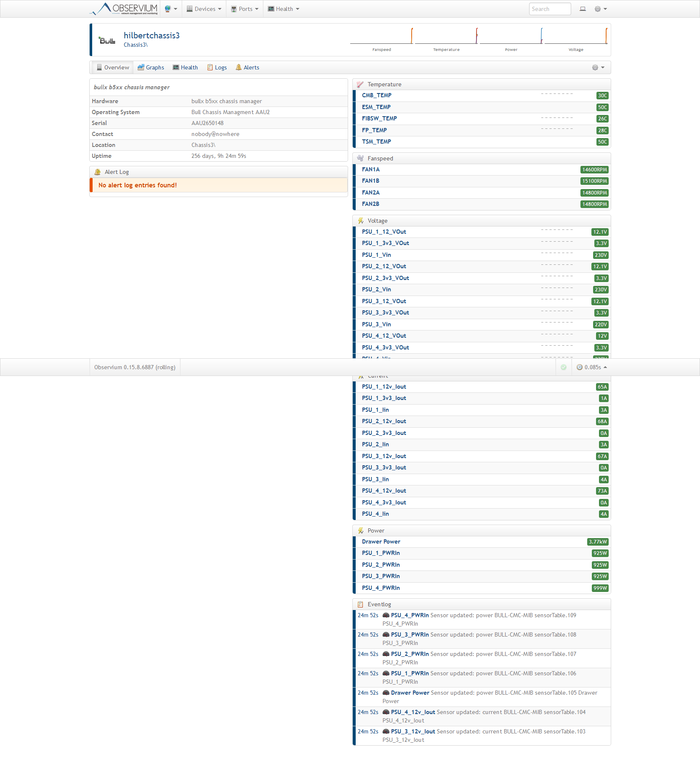Click the Serial value AAU2650148
Image resolution: width=700 pixels, height=773 pixels.
click(x=208, y=123)
